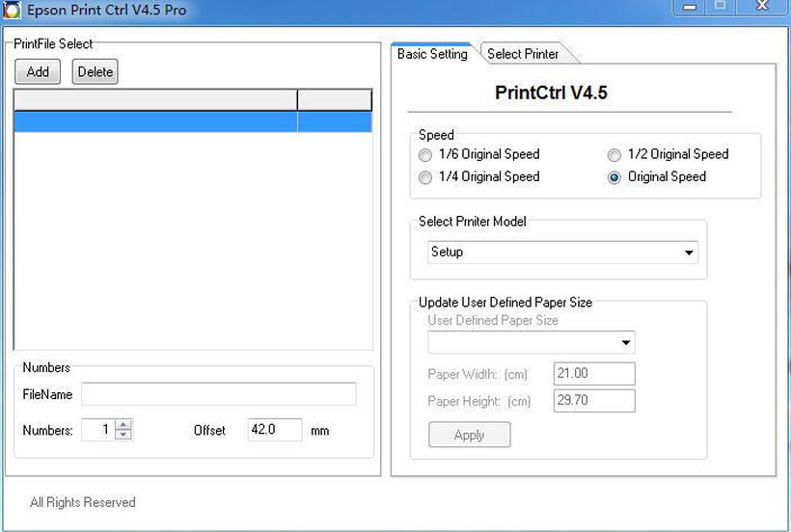Viewport: 791px width, 532px height.
Task: Close the Epson Print Ctrl window
Action: pos(762,6)
